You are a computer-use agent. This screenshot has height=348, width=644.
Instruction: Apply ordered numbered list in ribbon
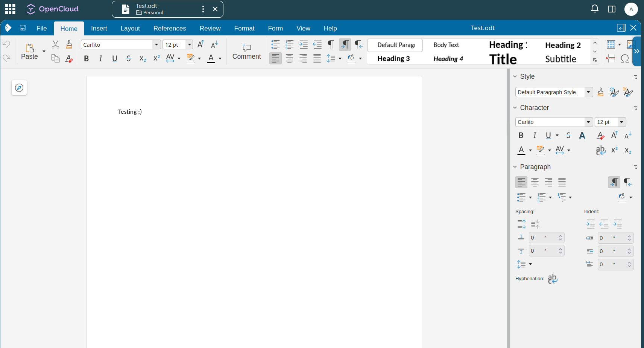289,44
